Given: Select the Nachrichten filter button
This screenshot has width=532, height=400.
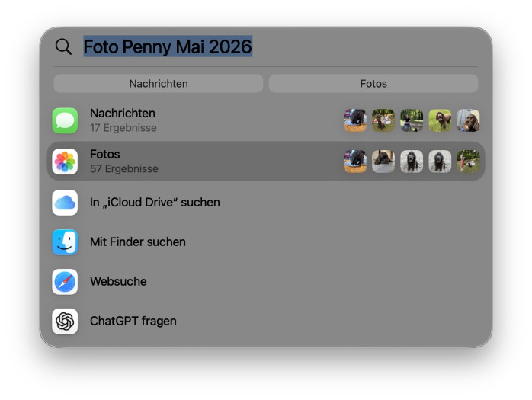Looking at the screenshot, I should [159, 84].
